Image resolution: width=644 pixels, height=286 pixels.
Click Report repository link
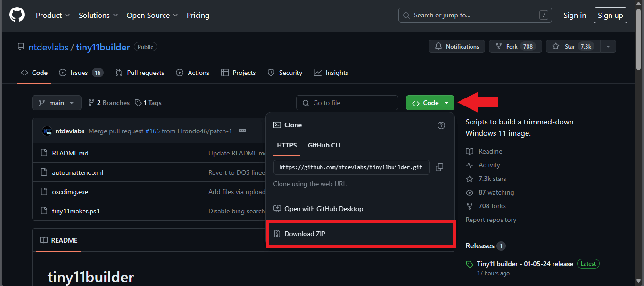click(491, 220)
